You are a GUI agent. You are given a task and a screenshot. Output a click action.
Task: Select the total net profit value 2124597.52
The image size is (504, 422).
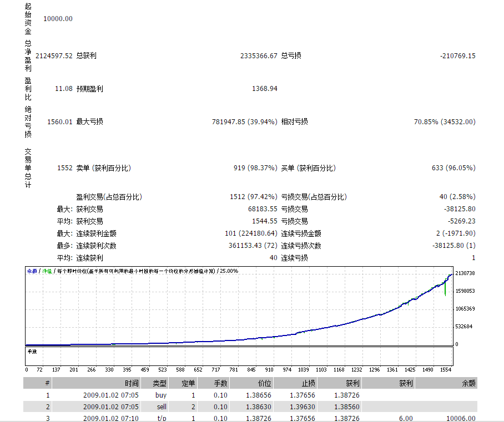pos(54,56)
